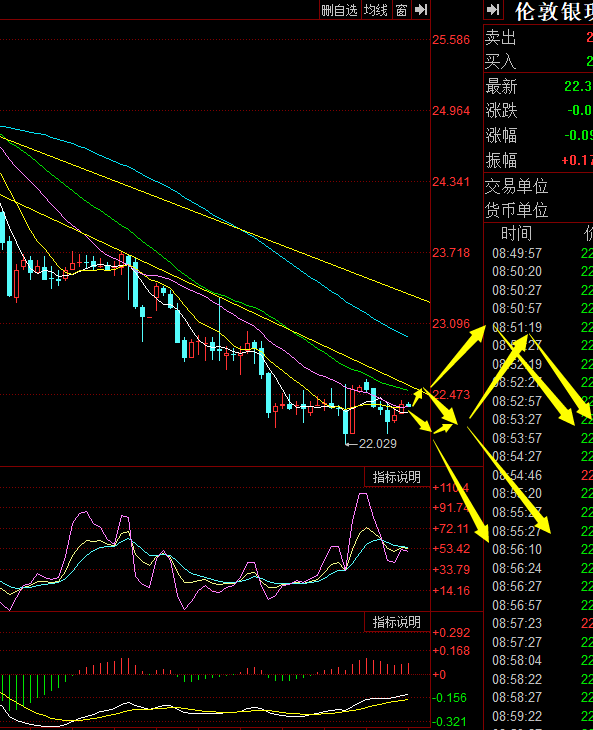
Task: Click the arrow icon beside 伦敦银现 title
Action: [493, 10]
